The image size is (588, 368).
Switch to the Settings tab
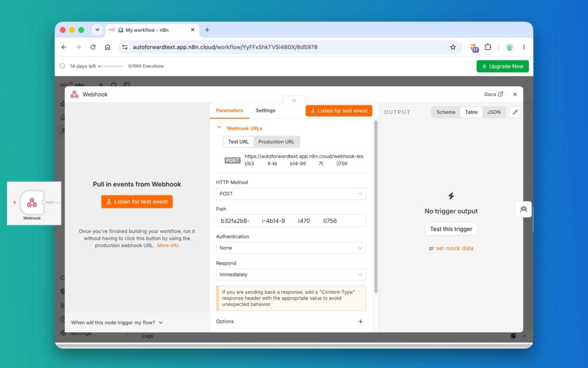(265, 110)
